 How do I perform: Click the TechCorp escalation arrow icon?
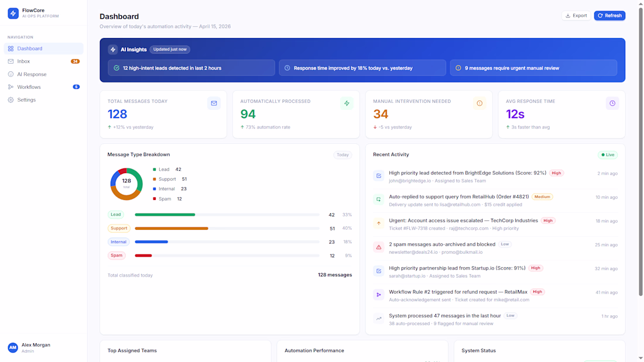379,223
